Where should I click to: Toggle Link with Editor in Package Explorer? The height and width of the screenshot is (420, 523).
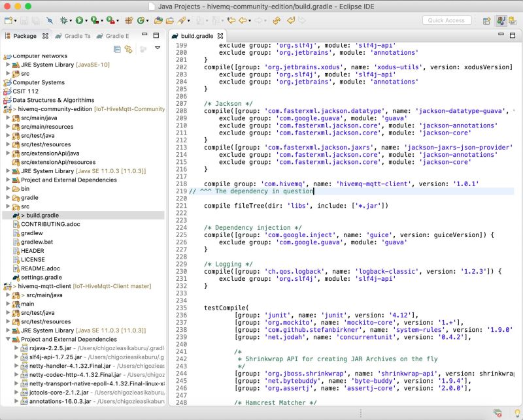128,48
